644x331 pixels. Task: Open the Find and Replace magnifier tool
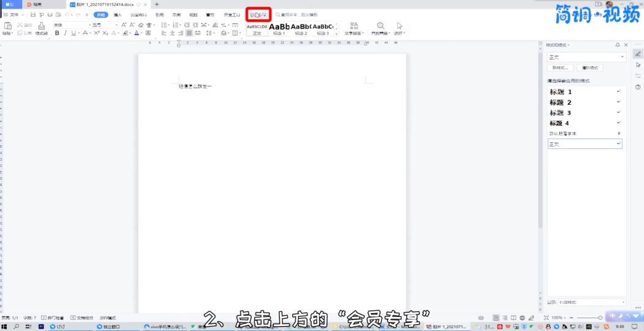[380, 26]
